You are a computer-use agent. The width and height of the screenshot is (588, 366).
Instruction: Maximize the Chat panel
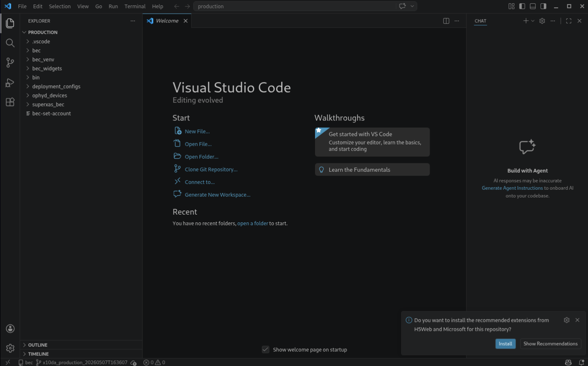coord(569,21)
